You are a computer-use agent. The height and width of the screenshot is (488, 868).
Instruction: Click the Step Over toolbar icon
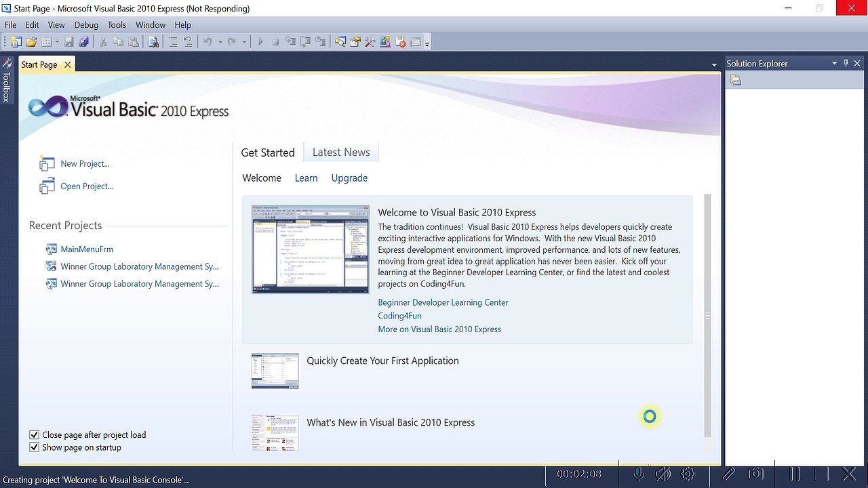(x=305, y=42)
